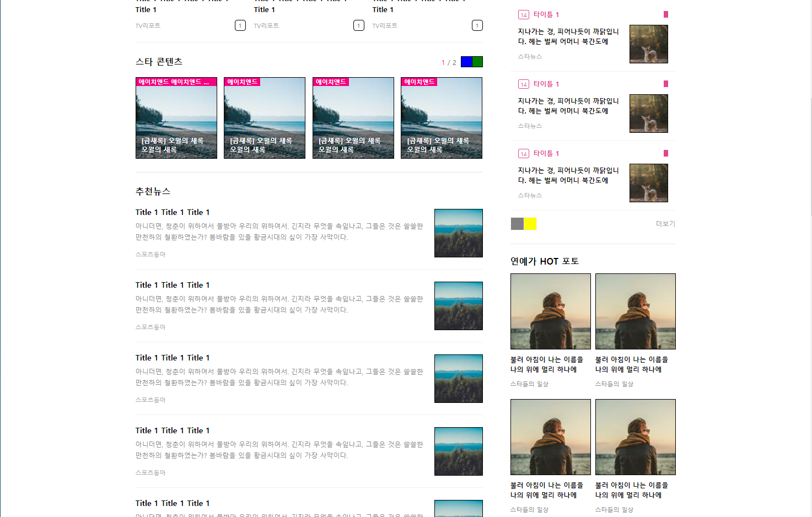Open the card labeled '에이치앤드 에이치앤드 ...'
The image size is (812, 517).
tap(176, 118)
